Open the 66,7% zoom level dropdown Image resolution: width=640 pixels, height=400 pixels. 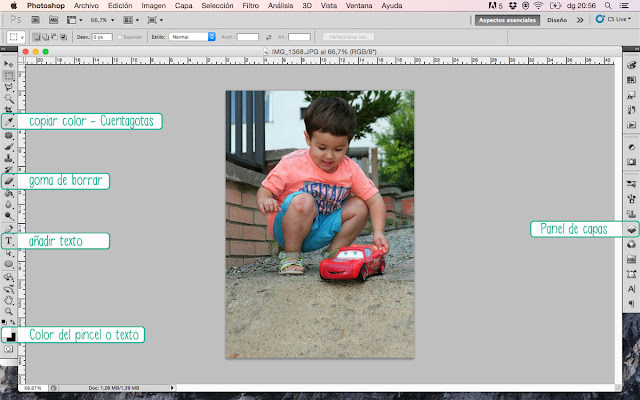(102, 20)
